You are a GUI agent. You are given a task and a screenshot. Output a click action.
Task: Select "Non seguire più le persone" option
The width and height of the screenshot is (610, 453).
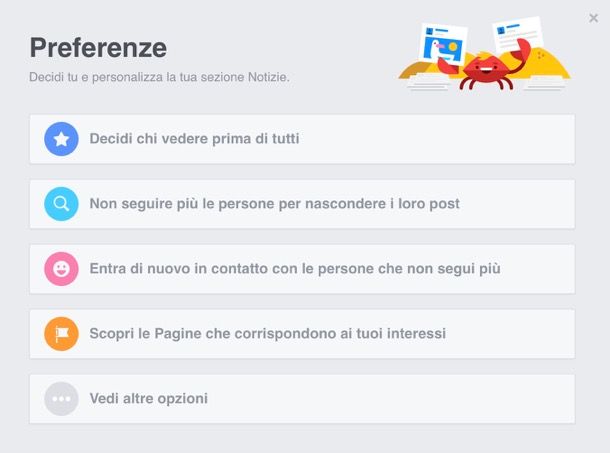click(x=302, y=204)
